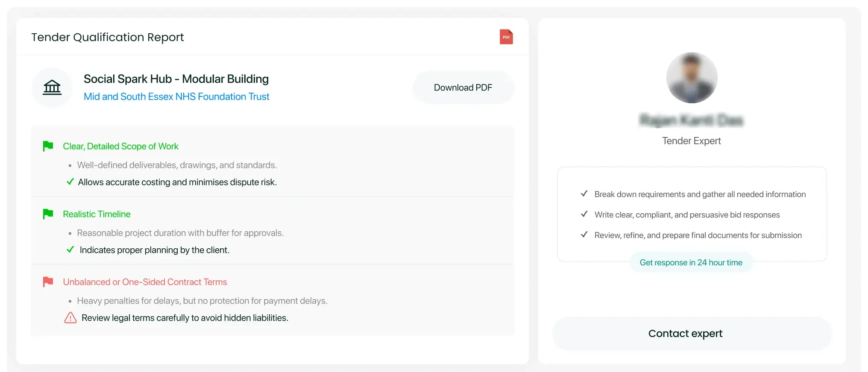This screenshot has width=868, height=372.
Task: Select the Realistic Timeline heading
Action: pos(97,214)
